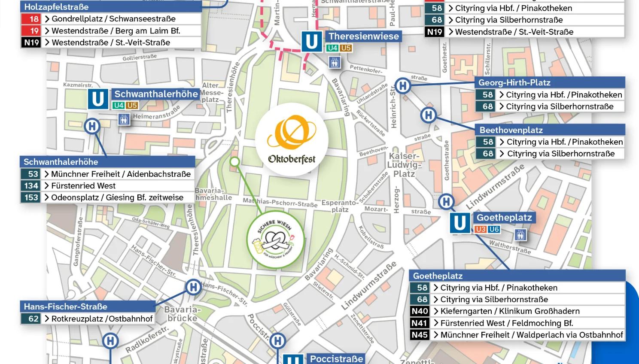Click the Theresienwiese U-Bahn station icon
The image size is (639, 364).
(311, 42)
